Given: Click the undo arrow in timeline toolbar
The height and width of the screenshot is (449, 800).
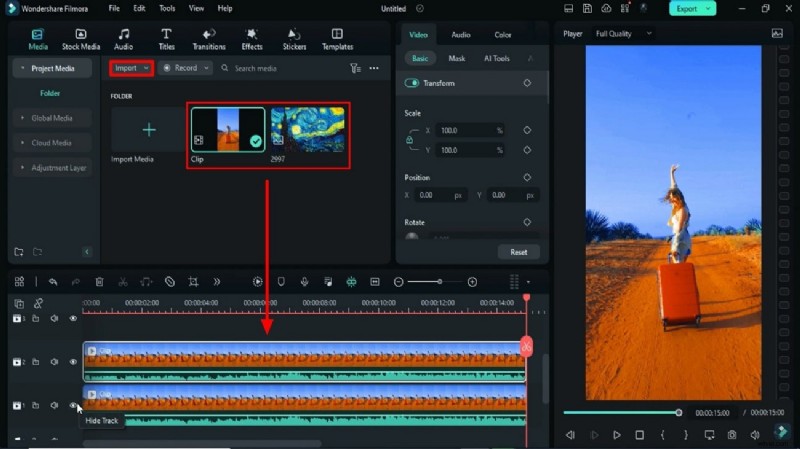Looking at the screenshot, I should pyautogui.click(x=52, y=282).
